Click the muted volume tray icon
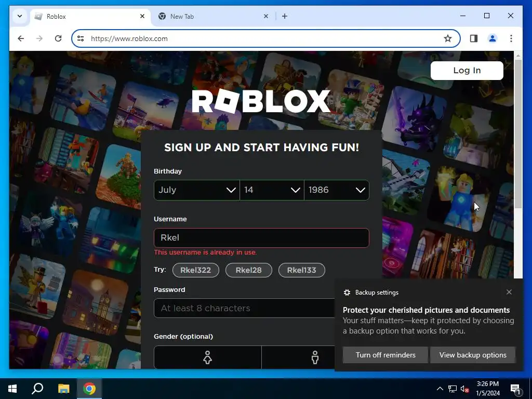This screenshot has width=532, height=399. pyautogui.click(x=464, y=389)
